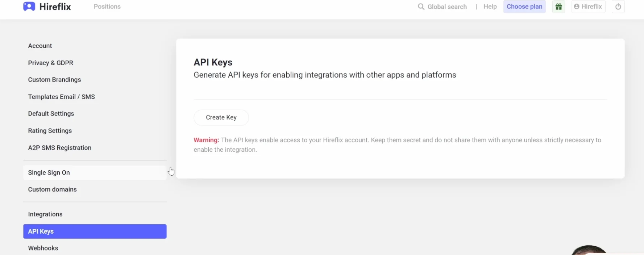
Task: Open the Positions menu item
Action: coord(107,7)
